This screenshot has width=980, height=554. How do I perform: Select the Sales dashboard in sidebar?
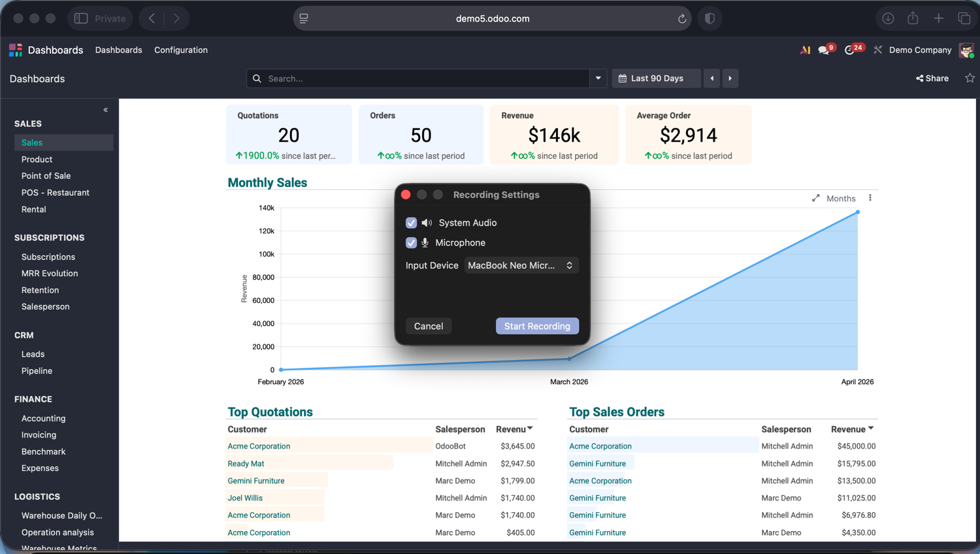tap(63, 142)
